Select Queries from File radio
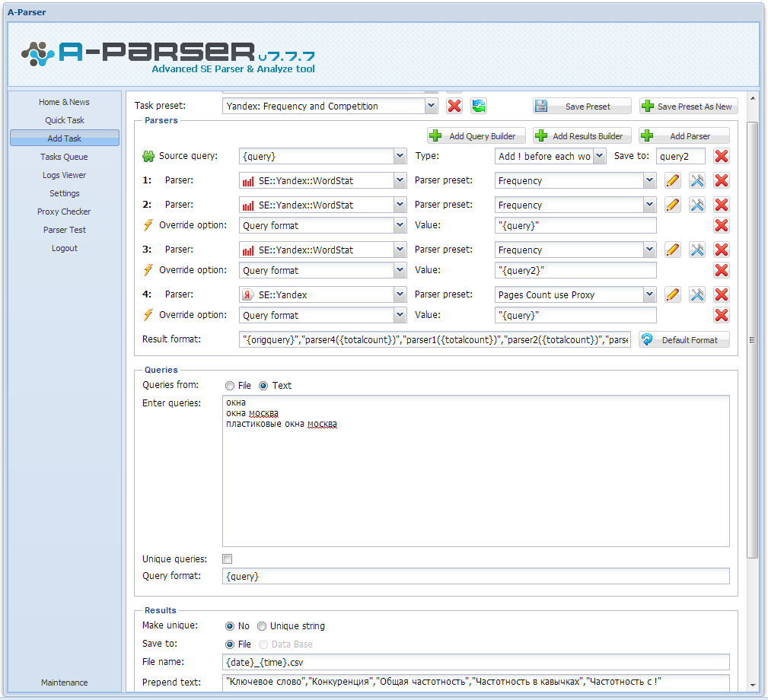Image resolution: width=768 pixels, height=700 pixels. pos(230,386)
